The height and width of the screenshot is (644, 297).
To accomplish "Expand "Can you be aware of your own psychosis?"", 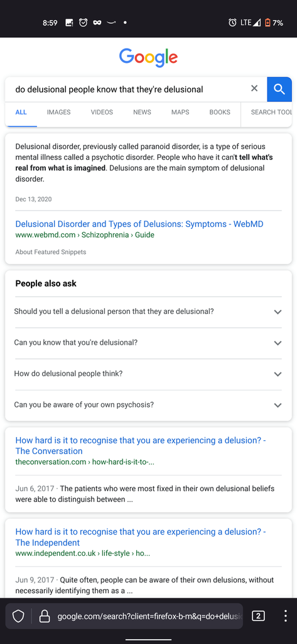I will point(148,405).
